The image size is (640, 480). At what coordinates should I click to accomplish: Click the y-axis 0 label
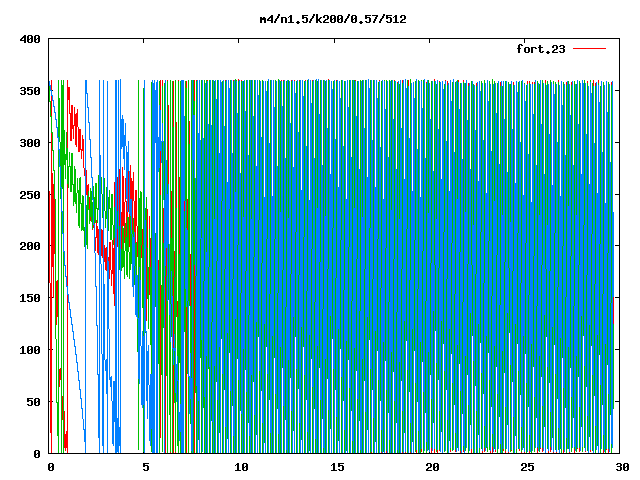coord(37,454)
